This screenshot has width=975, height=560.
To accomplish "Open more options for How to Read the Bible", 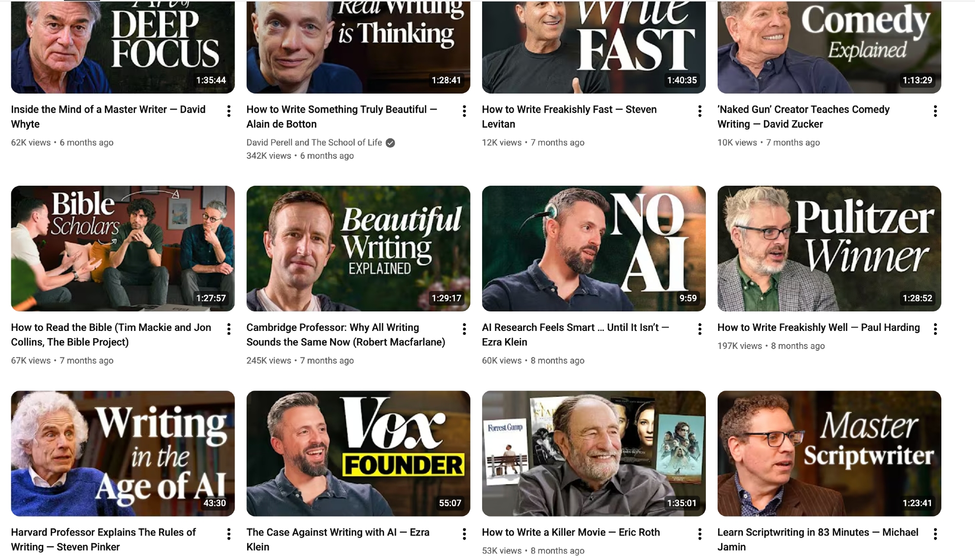I will click(x=229, y=329).
